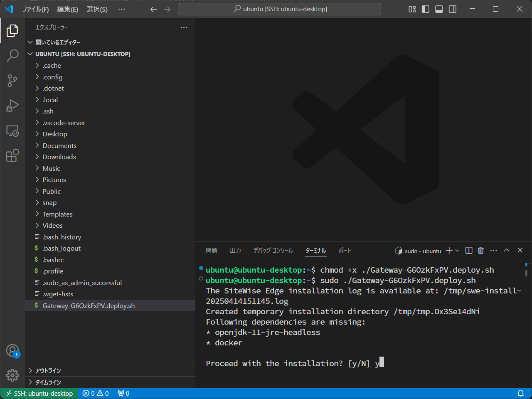Screen dimensions: 532x399
Task: Open errors and warnings status item
Action: (96, 394)
